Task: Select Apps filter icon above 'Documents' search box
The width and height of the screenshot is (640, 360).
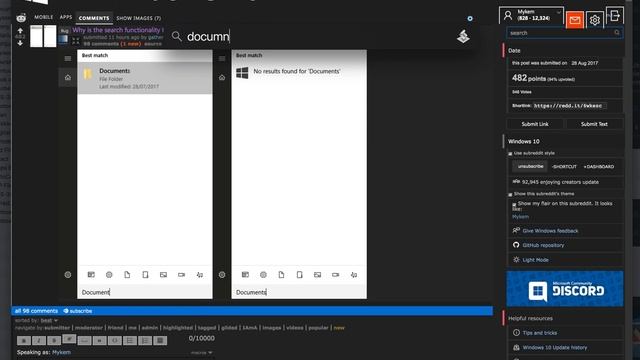Action: click(245, 275)
